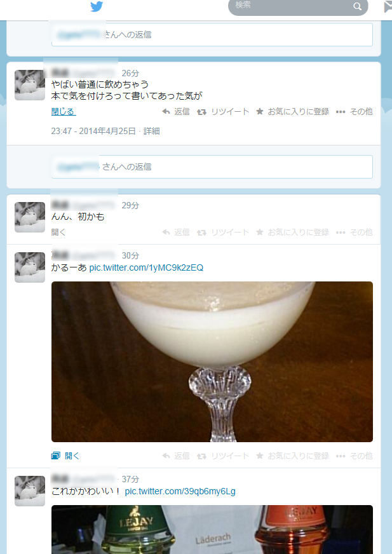Viewport: 392px width, 554px height.
Task: Focus the reply box below 23:47 tweet
Action: point(212,166)
